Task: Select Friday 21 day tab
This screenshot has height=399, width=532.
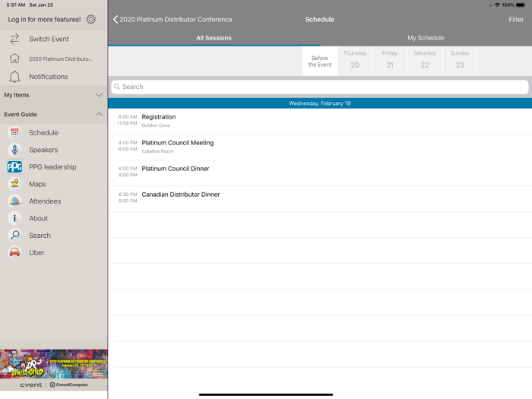Action: 389,62
